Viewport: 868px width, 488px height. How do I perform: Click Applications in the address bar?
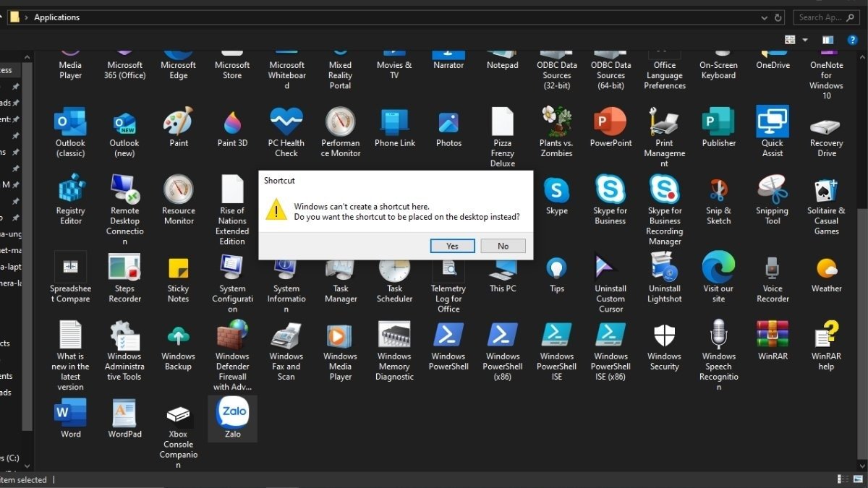click(x=56, y=17)
